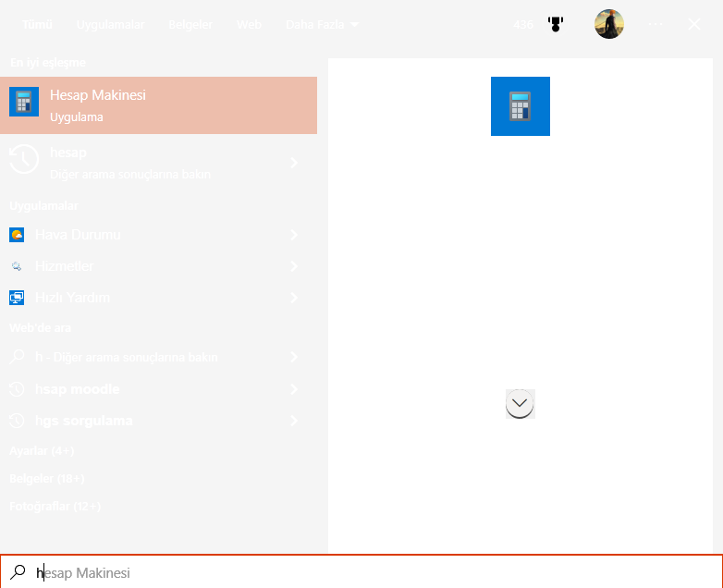Open the rewards medal icon
723x588 pixels.
click(x=556, y=24)
